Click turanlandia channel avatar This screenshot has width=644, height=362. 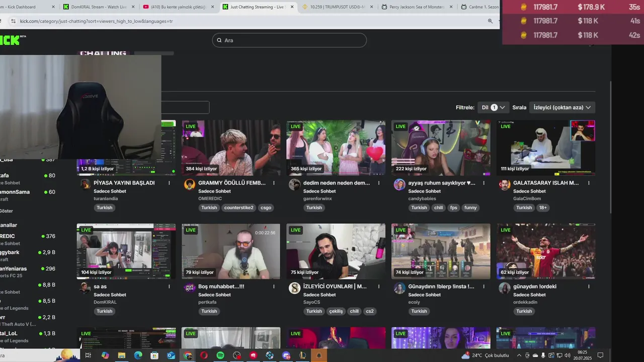[x=85, y=185]
